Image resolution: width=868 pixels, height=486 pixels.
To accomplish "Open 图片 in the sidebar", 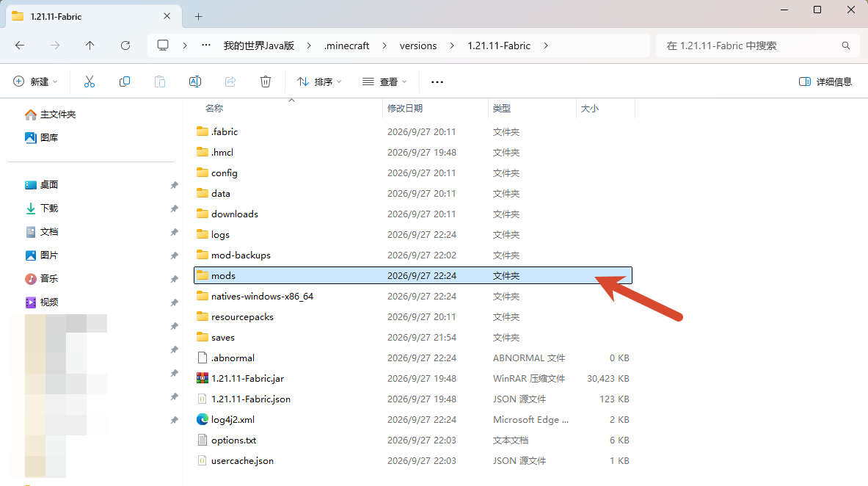I will pyautogui.click(x=42, y=255).
